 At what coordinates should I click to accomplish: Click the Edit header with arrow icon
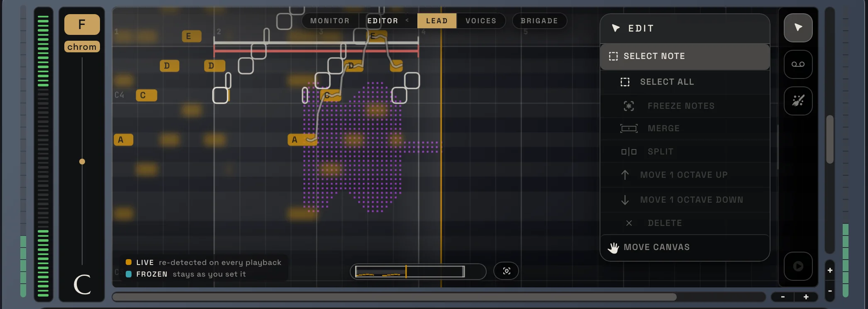pyautogui.click(x=685, y=28)
